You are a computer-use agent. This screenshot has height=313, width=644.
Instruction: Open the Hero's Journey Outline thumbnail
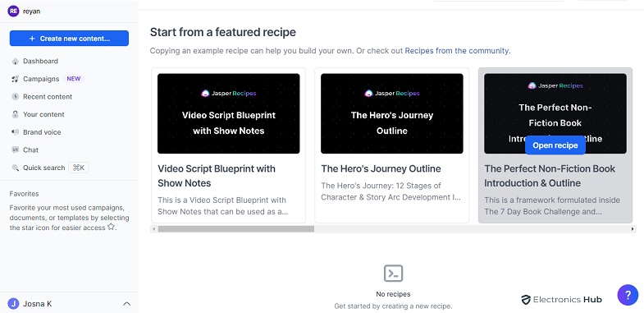[392, 113]
